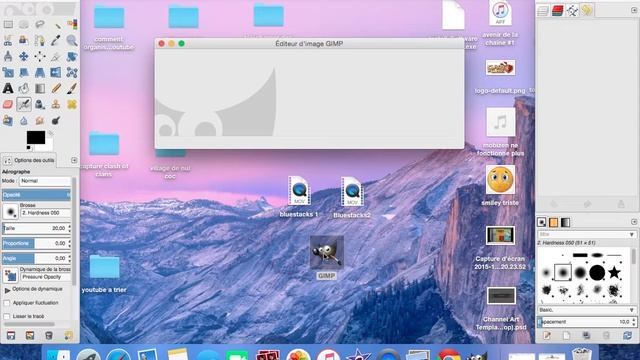Switch to the Paths tab in right dock
Image resolution: width=640 pixels, height=360 pixels.
[x=572, y=11]
